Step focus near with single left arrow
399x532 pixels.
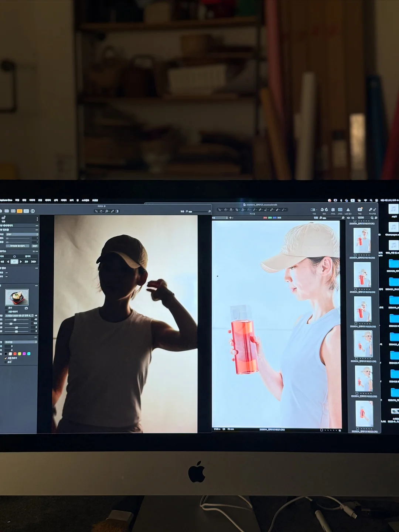tap(8, 262)
